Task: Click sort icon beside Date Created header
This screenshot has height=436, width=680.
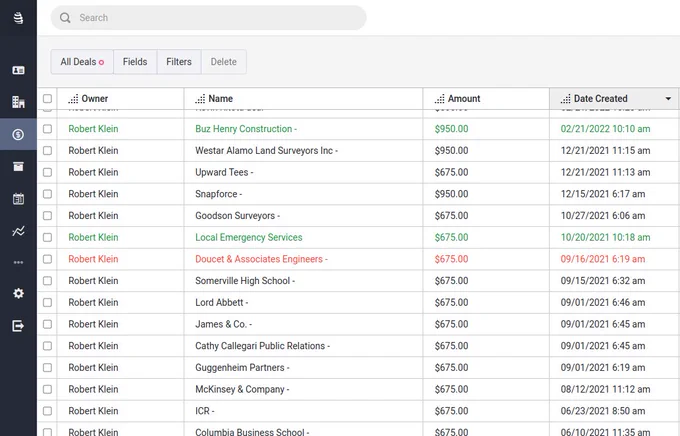Action: pos(566,99)
